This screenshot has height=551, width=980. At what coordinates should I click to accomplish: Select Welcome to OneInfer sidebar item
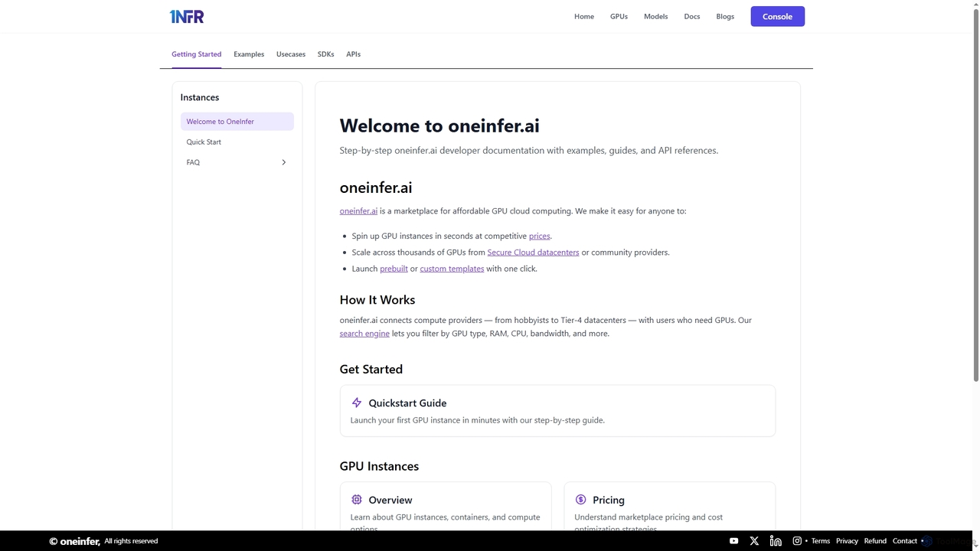pos(237,122)
